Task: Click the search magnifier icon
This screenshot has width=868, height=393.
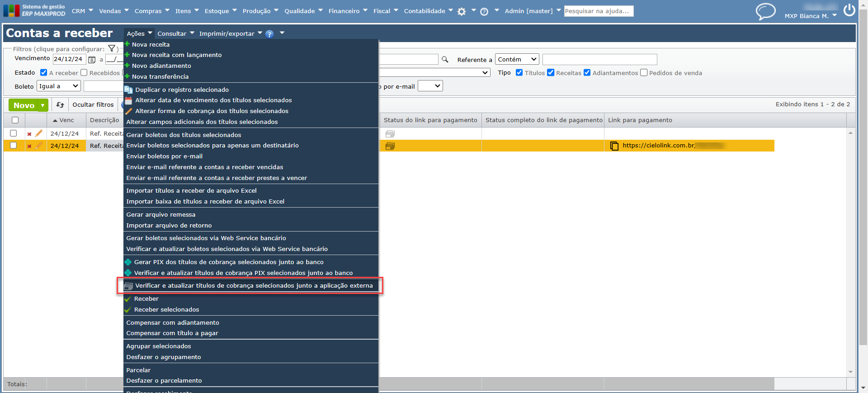Action: point(445,59)
